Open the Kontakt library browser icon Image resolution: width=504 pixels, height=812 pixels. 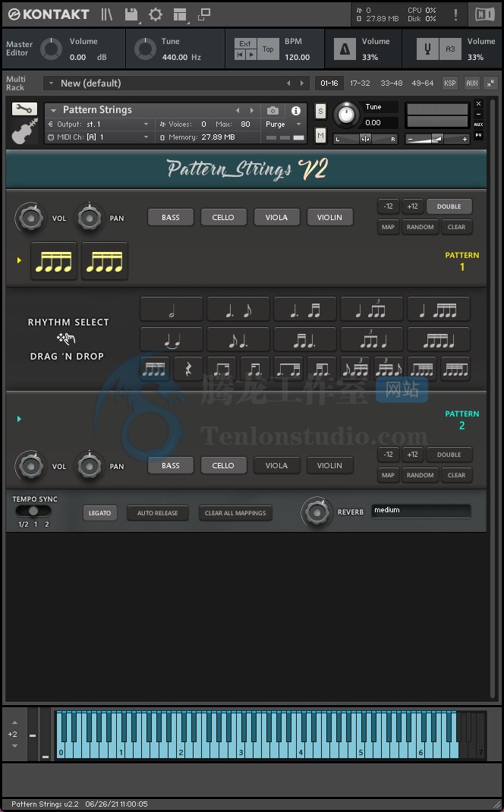(x=107, y=14)
